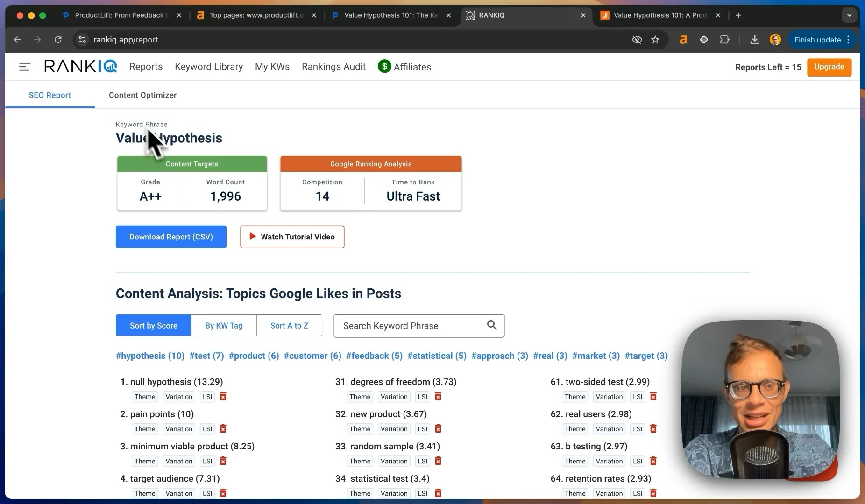Screen dimensions: 865x504
Task: Click Watch Tutorial Video button
Action: coord(292,237)
